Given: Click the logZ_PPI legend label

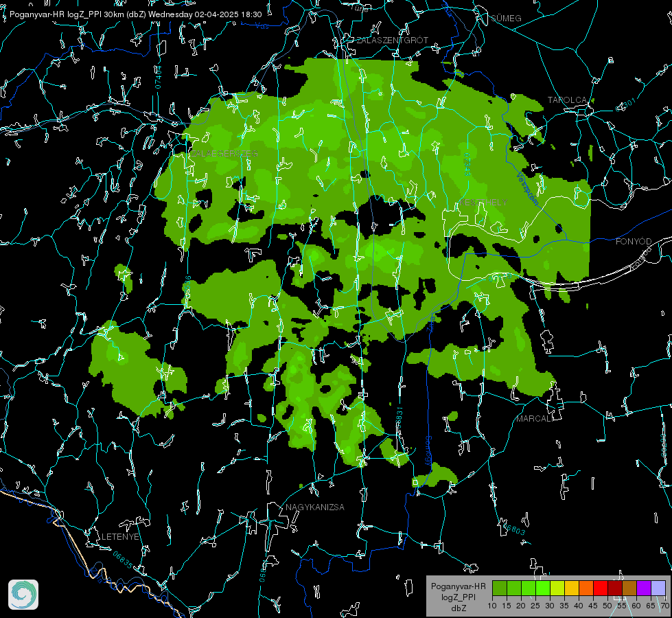Looking at the screenshot, I should 458,597.
